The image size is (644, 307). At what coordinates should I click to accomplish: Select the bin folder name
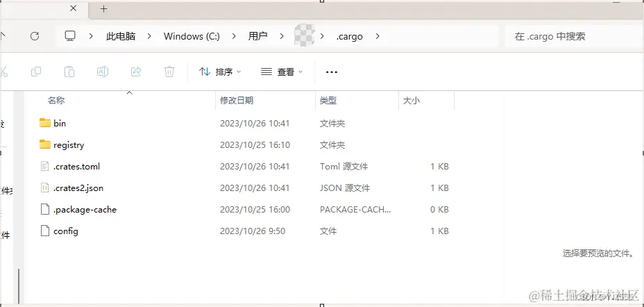pyautogui.click(x=60, y=123)
